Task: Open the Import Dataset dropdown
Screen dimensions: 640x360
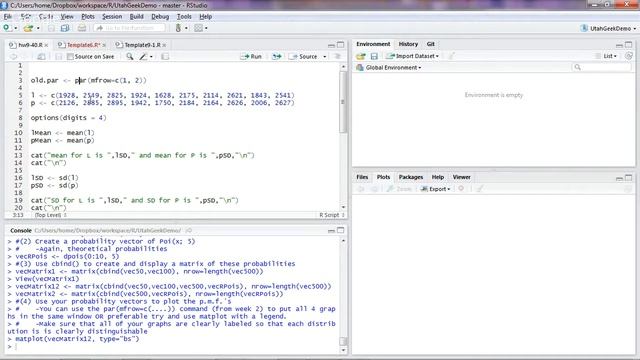Action: tap(413, 56)
